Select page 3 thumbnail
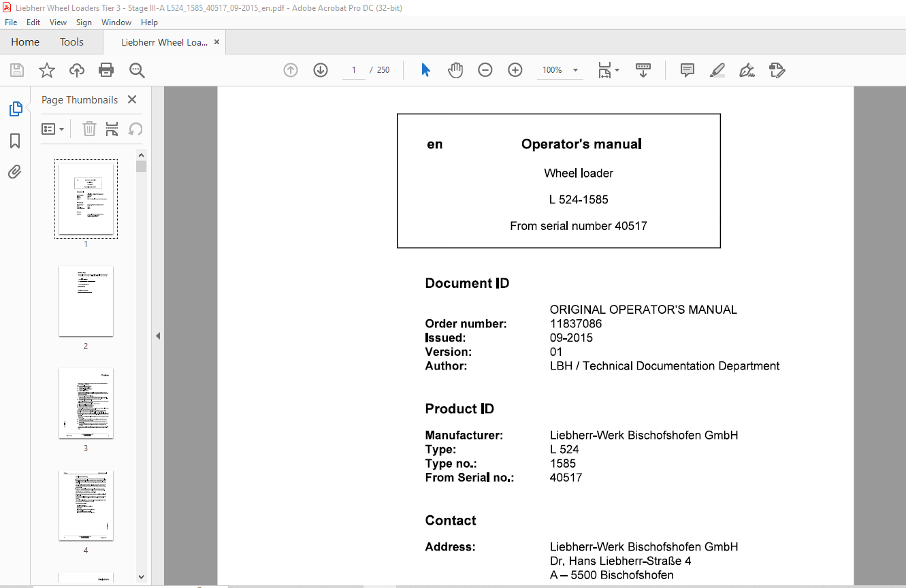Image resolution: width=906 pixels, height=588 pixels. (86, 403)
